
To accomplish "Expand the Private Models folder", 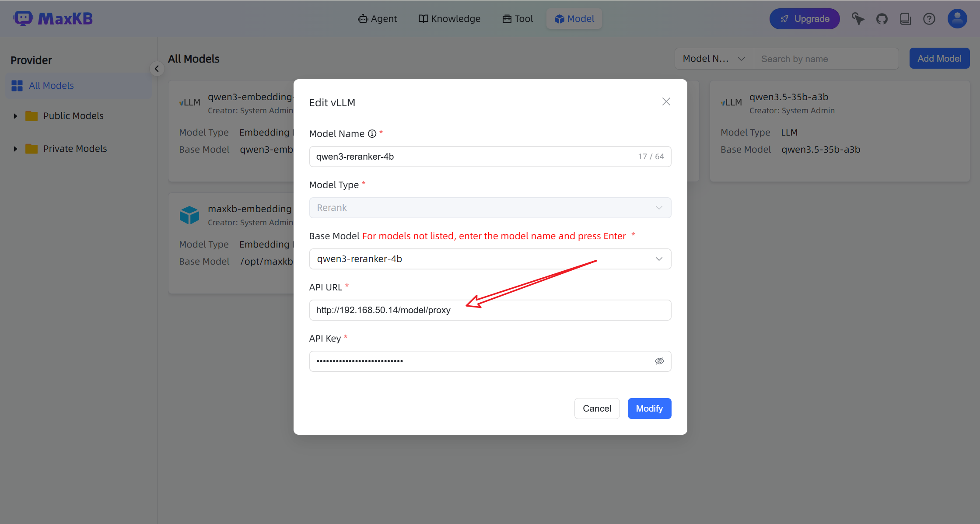I will (x=15, y=149).
